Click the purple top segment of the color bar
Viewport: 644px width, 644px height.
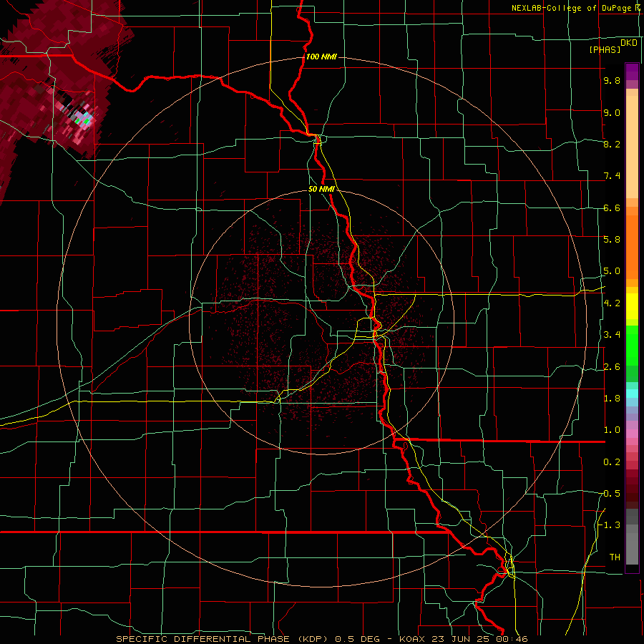632,72
